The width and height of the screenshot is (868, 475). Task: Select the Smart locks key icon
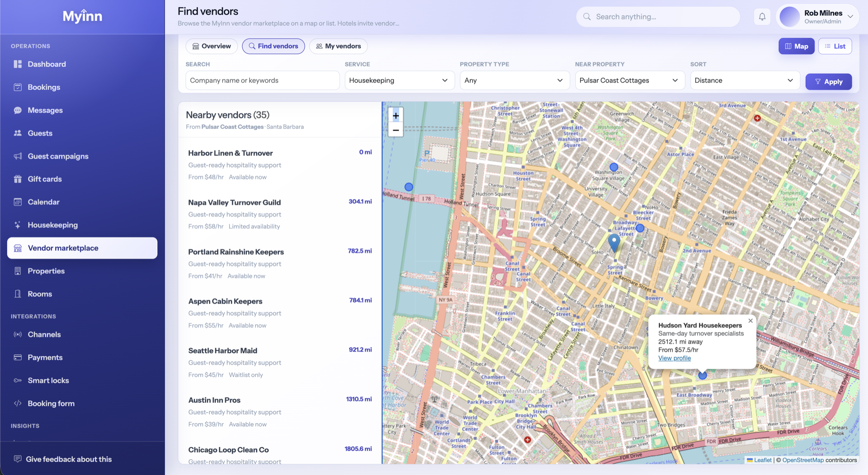point(18,381)
